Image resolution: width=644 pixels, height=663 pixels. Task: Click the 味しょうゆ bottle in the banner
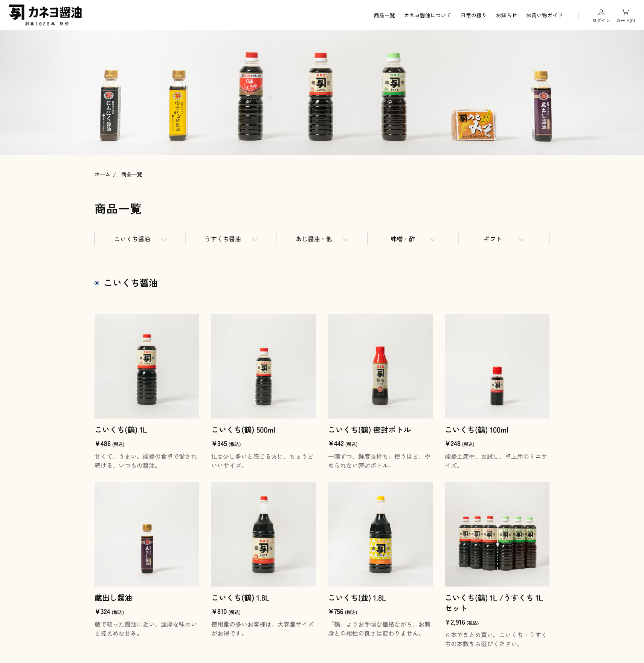point(250,96)
